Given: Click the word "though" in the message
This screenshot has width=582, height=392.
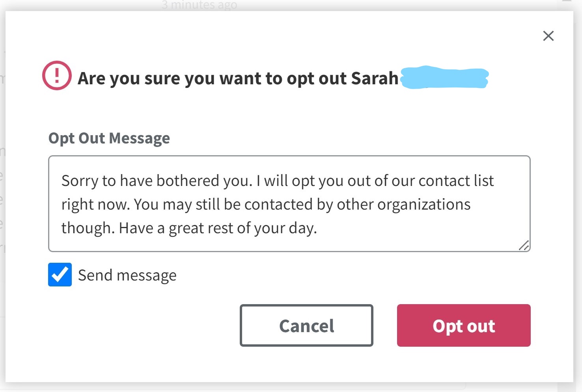Looking at the screenshot, I should 87,228.
